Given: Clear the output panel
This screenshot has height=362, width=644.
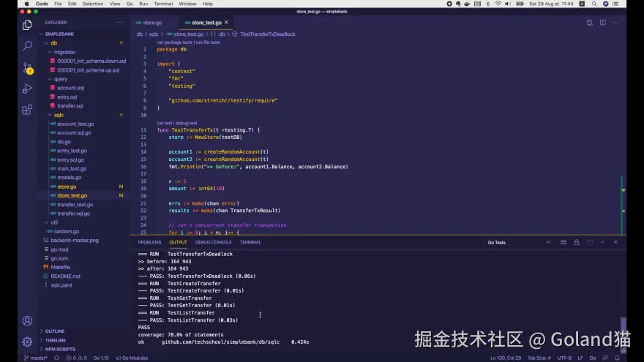Looking at the screenshot, I should tap(563, 243).
